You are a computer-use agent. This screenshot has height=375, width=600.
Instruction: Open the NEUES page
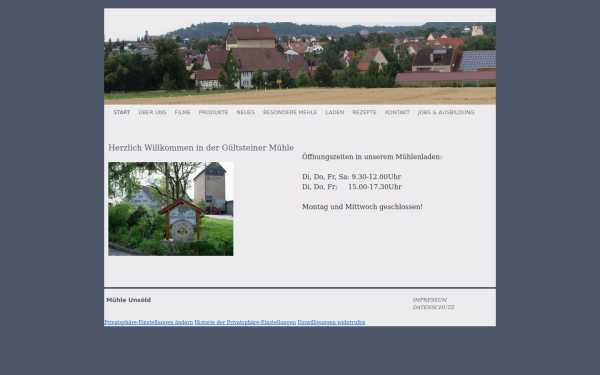(x=246, y=112)
